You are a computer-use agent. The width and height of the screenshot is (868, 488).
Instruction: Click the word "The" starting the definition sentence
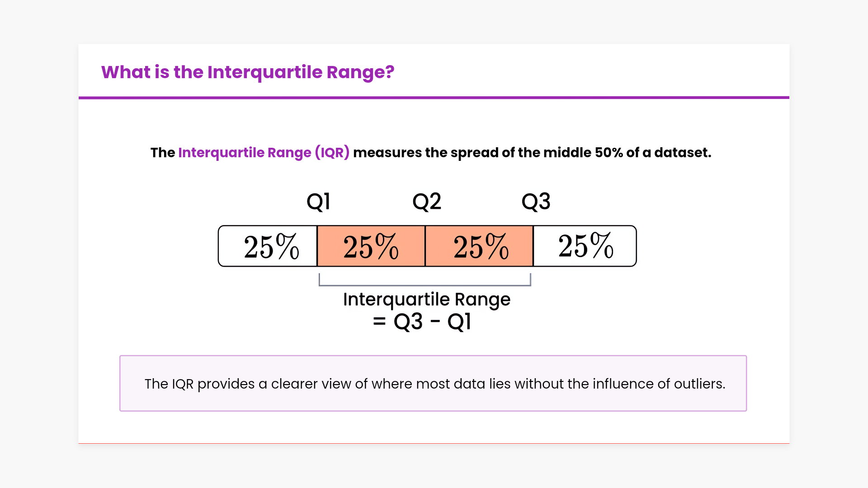tap(162, 153)
